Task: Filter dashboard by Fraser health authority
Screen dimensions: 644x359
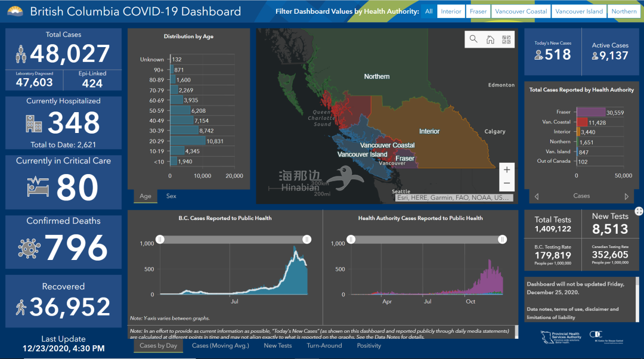Action: pos(478,11)
